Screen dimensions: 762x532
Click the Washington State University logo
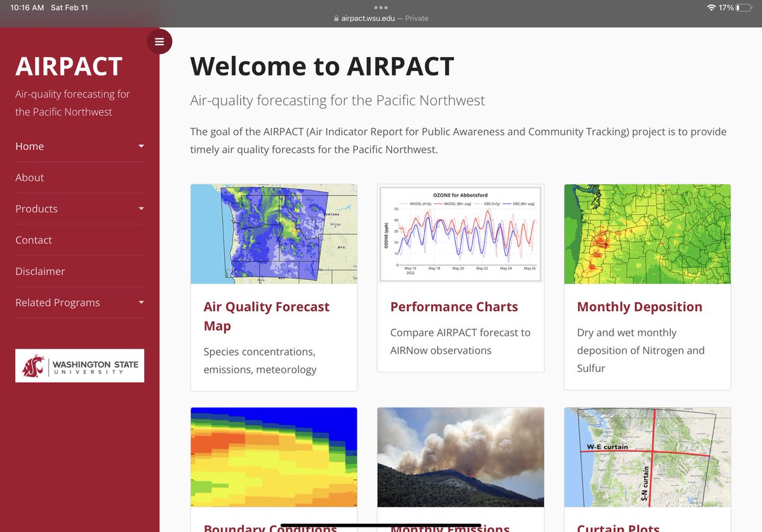click(x=79, y=366)
